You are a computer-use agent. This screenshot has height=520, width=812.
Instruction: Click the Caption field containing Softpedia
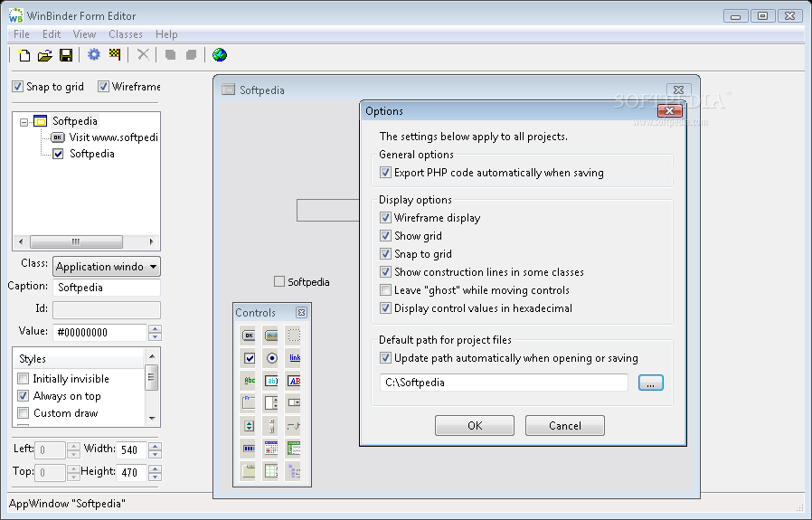tap(107, 288)
